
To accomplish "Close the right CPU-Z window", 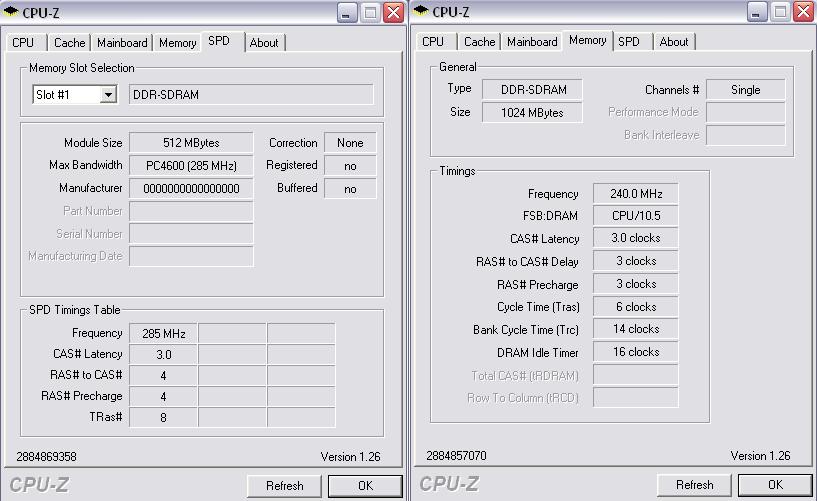I will (803, 13).
